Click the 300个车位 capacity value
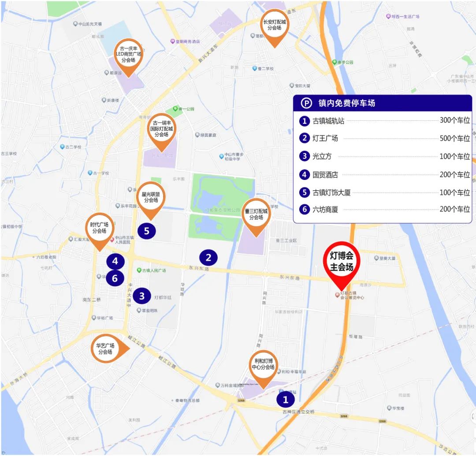 pyautogui.click(x=455, y=120)
